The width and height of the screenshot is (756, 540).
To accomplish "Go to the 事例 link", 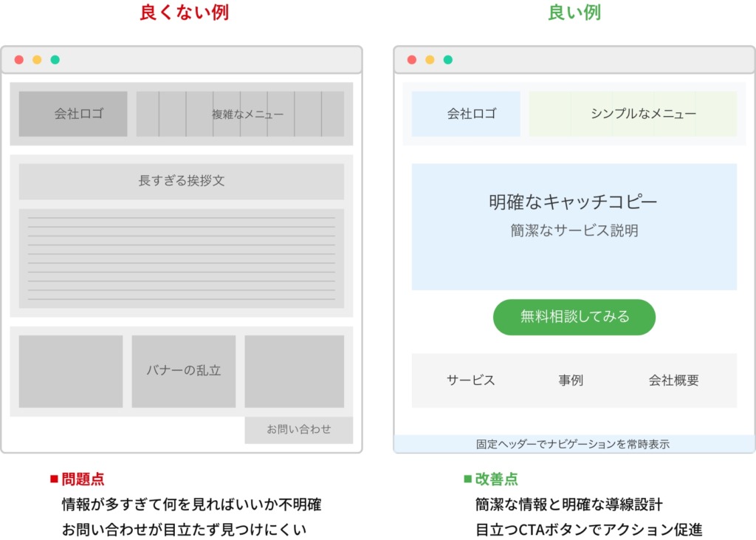I will pos(571,380).
